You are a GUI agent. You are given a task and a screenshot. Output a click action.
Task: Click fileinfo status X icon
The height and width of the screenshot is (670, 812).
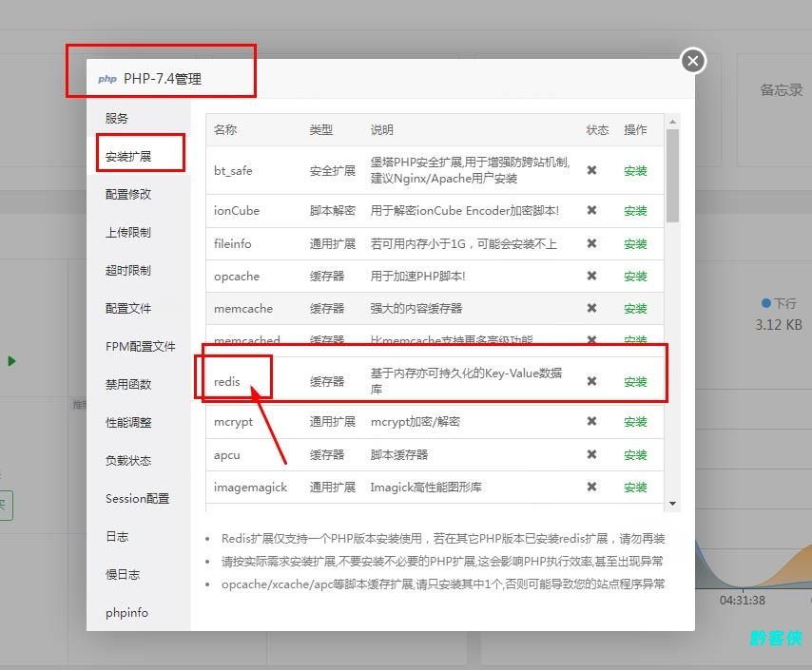coord(592,243)
